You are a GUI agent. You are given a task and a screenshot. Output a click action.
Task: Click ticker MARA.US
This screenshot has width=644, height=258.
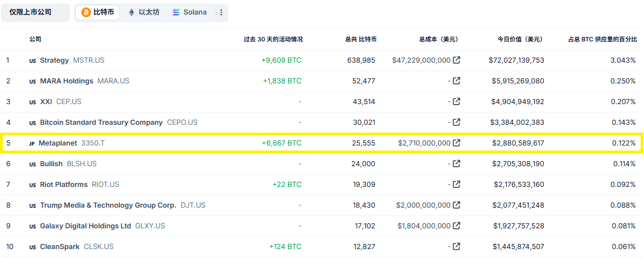click(x=114, y=81)
